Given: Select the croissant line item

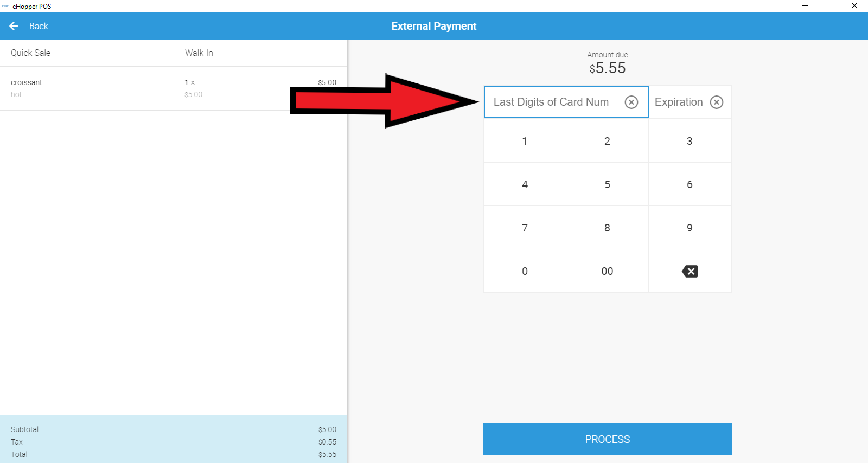Looking at the screenshot, I should [x=174, y=88].
